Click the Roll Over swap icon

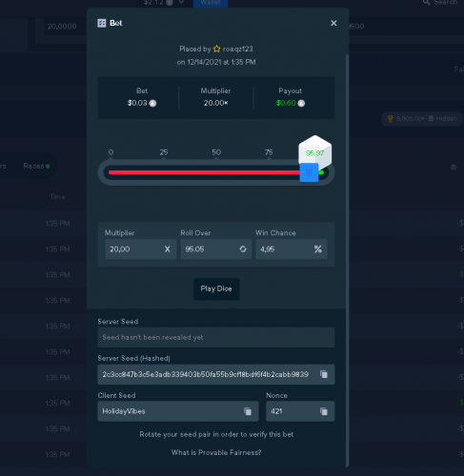click(x=243, y=249)
